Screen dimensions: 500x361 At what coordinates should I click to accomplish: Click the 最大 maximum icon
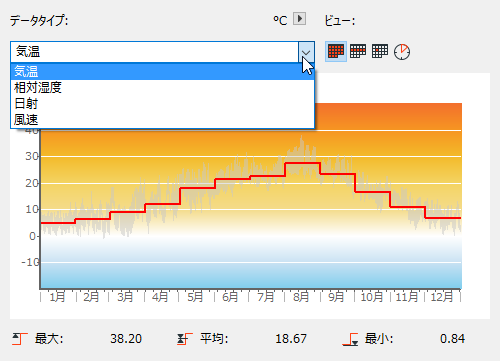pyautogui.click(x=20, y=339)
